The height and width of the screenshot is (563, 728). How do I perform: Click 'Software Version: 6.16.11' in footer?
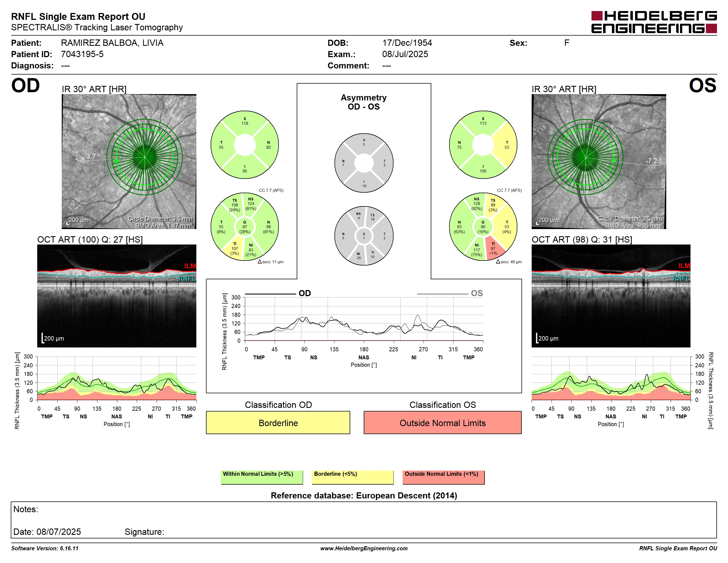pos(45,548)
